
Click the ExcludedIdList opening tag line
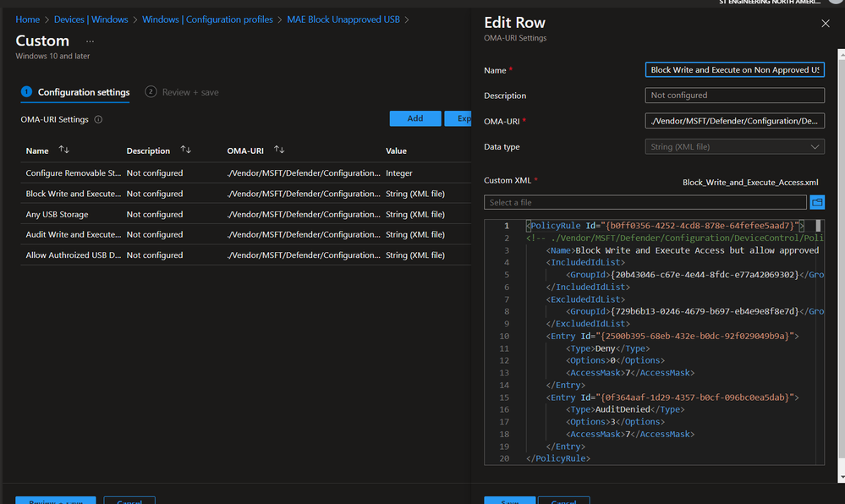[586, 299]
